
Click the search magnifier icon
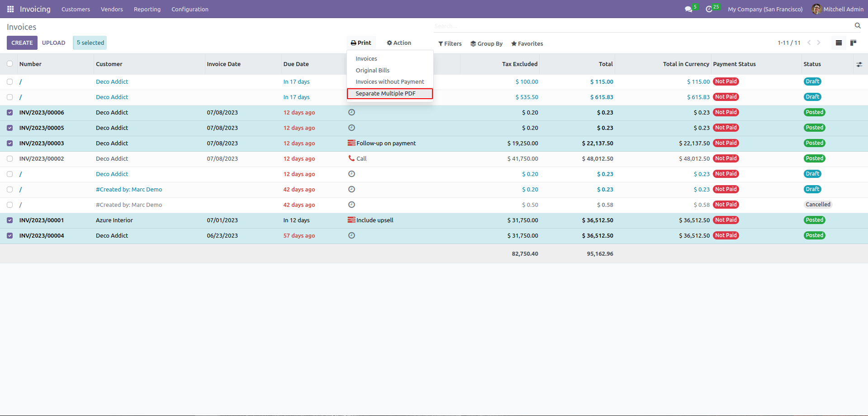point(858,26)
